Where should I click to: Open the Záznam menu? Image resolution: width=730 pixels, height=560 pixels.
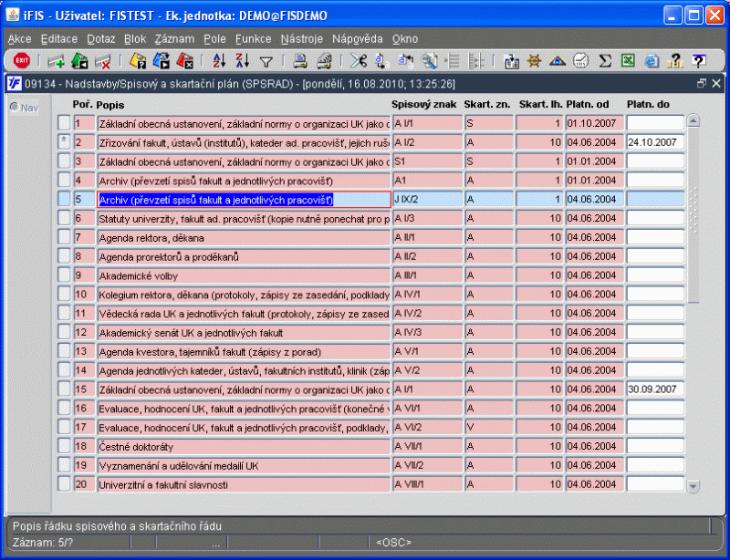(x=174, y=39)
